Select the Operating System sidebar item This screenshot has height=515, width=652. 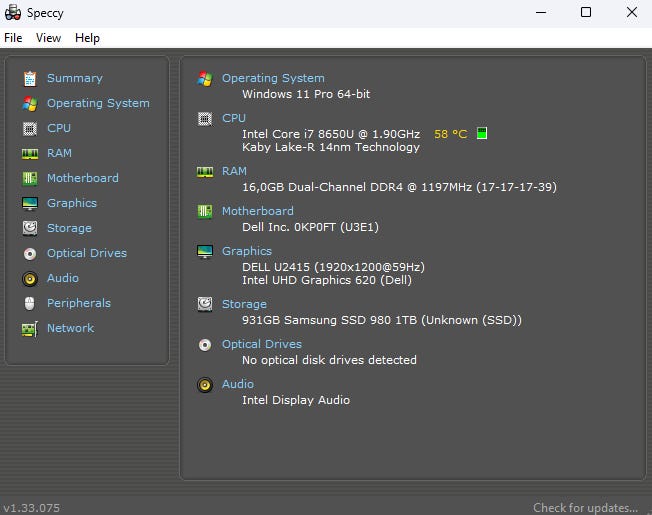pos(98,103)
